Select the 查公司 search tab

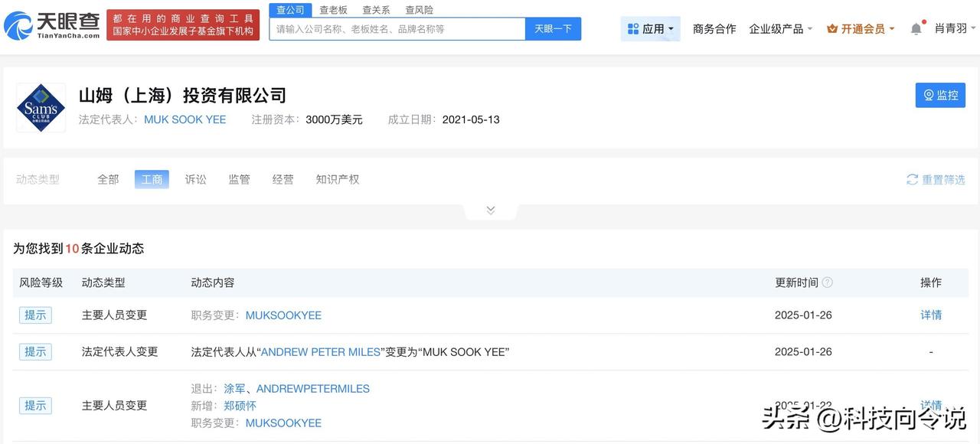point(290,10)
